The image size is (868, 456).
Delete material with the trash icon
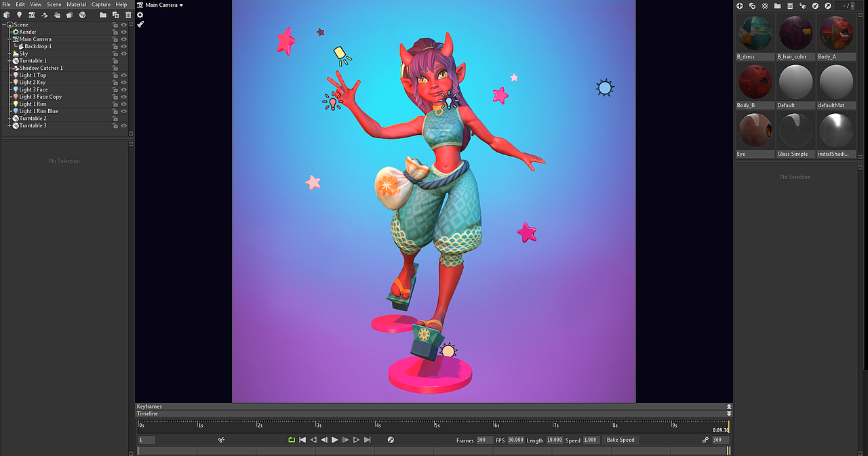(x=790, y=5)
